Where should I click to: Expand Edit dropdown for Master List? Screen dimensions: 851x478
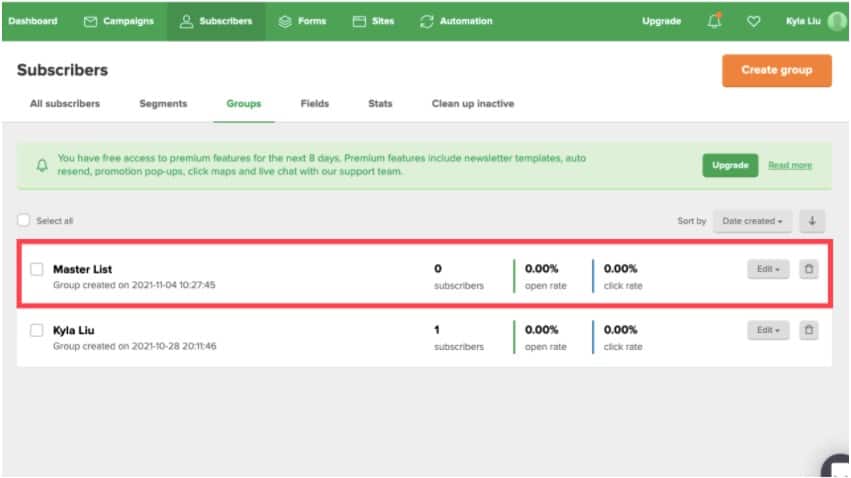[x=768, y=269]
